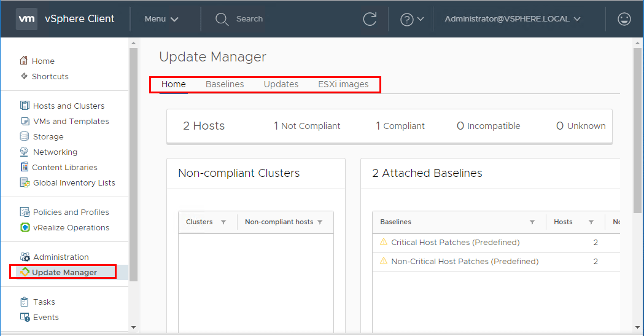Switch to the Baselines tab

coord(225,84)
